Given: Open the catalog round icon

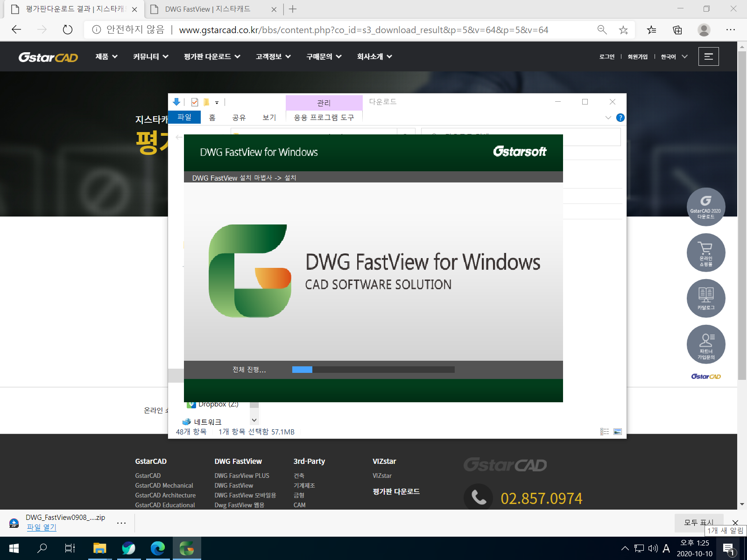Looking at the screenshot, I should 705,298.
